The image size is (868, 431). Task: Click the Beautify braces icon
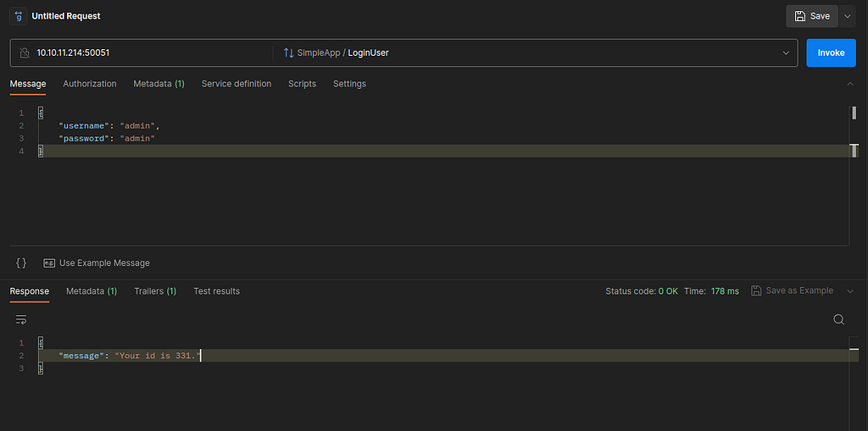(21, 262)
